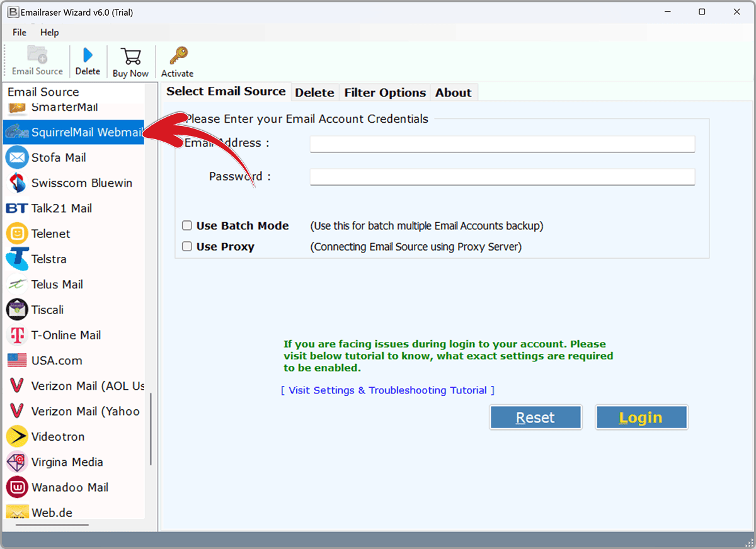Select the 'Virgina Media' list entry text
This screenshot has width=756, height=549.
[x=67, y=462]
